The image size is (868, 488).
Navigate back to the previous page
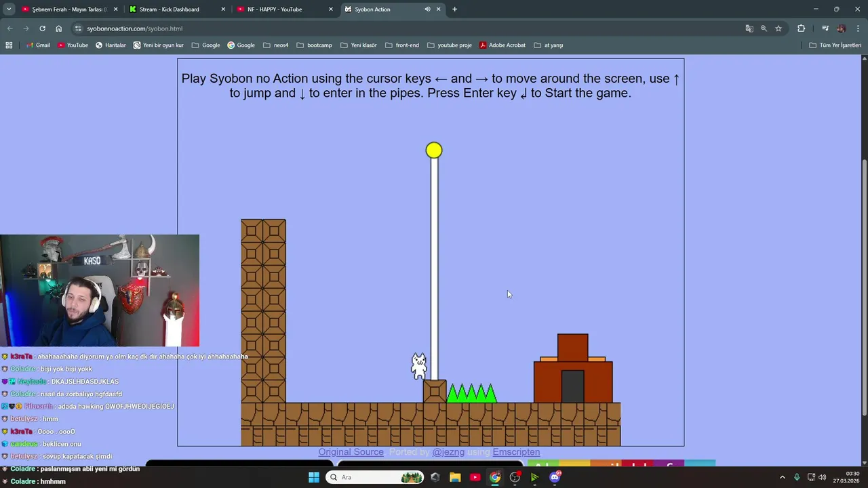coord(9,28)
